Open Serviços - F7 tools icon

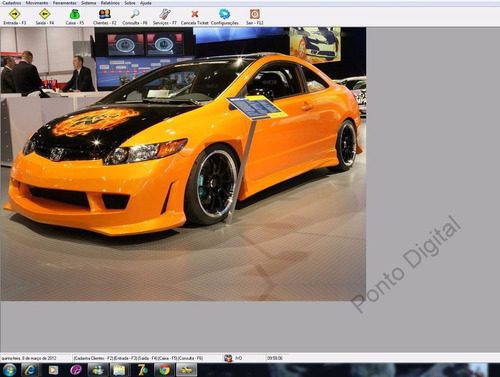tap(165, 17)
